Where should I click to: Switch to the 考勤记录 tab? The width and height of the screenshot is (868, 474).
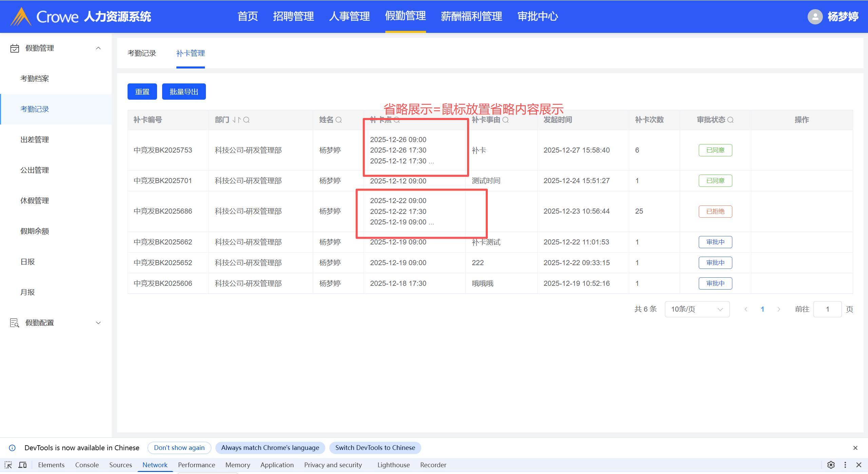click(x=142, y=53)
